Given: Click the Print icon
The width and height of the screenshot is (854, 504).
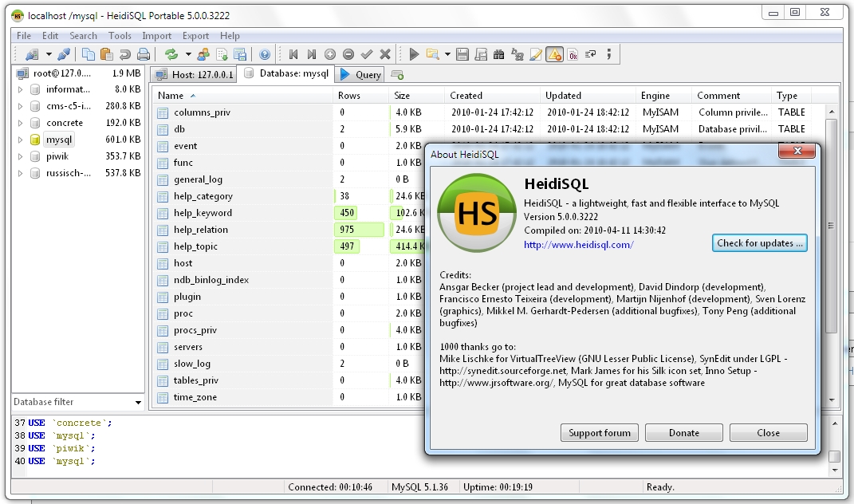Looking at the screenshot, I should click(144, 54).
